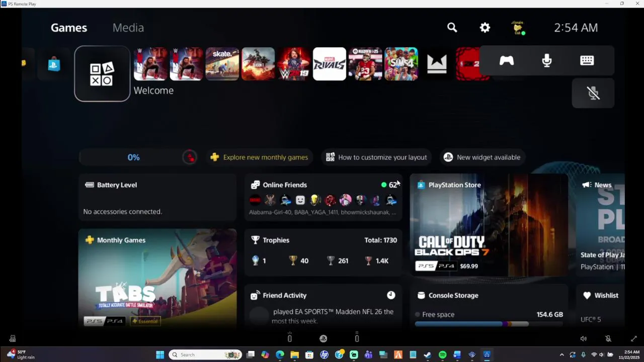Open the Monthly Games TABS card
Screen dimensions: 644x362
(157, 279)
